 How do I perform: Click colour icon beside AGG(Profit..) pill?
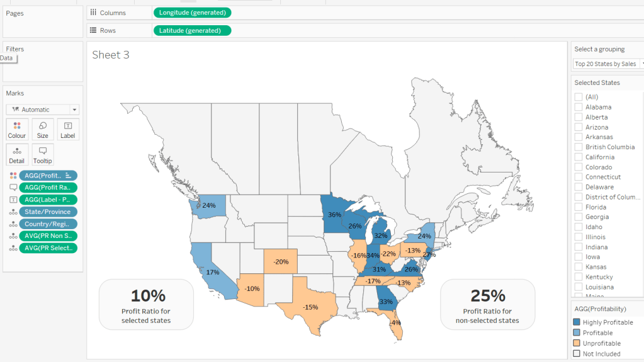click(x=13, y=176)
